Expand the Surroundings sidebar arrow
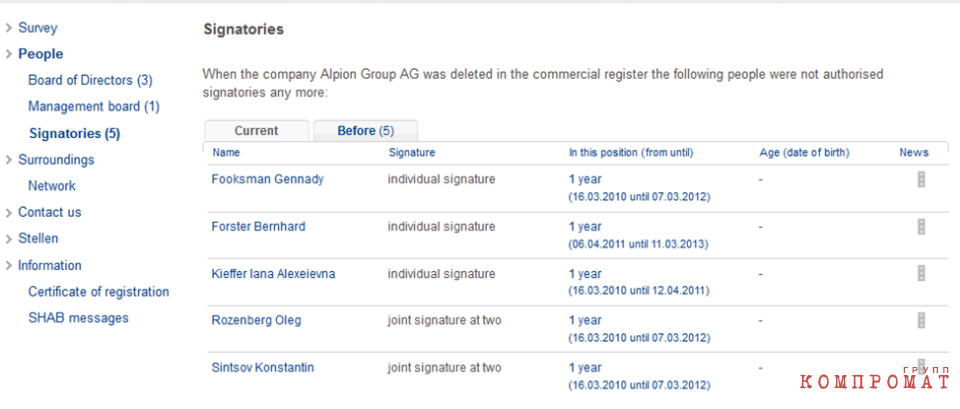This screenshot has height=409, width=960. tap(9, 160)
